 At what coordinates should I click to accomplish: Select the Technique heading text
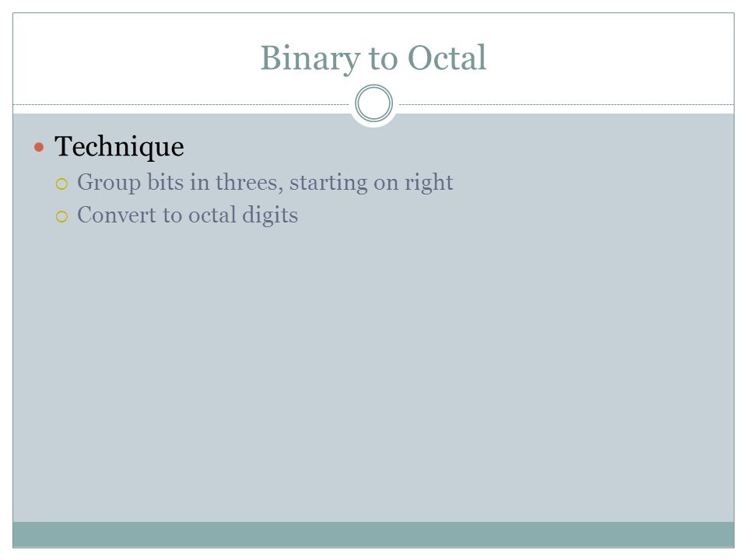[x=119, y=147]
